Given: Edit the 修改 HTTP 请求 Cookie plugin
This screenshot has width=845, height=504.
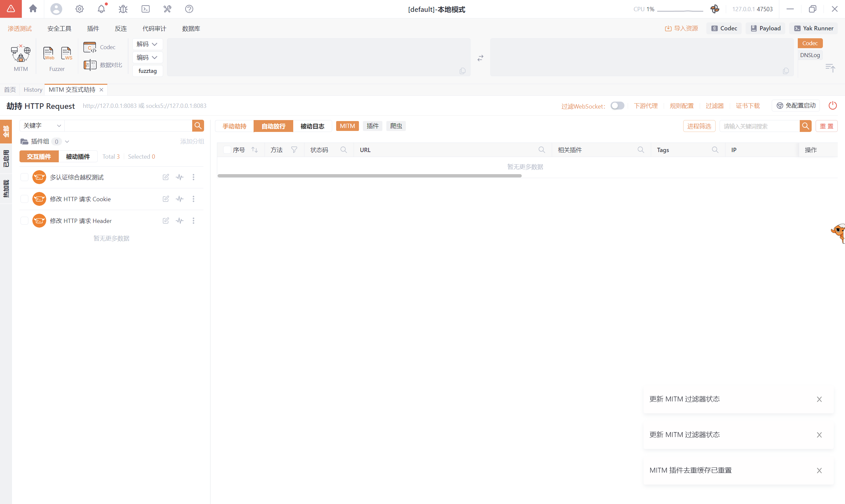Looking at the screenshot, I should coord(165,199).
